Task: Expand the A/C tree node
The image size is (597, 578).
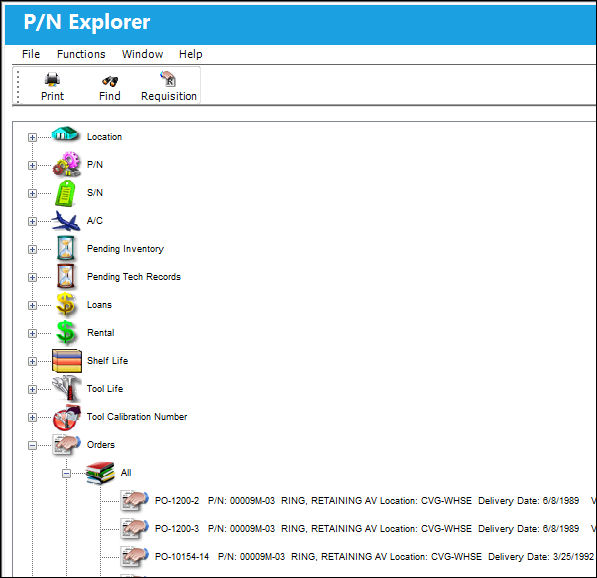Action: 32,221
